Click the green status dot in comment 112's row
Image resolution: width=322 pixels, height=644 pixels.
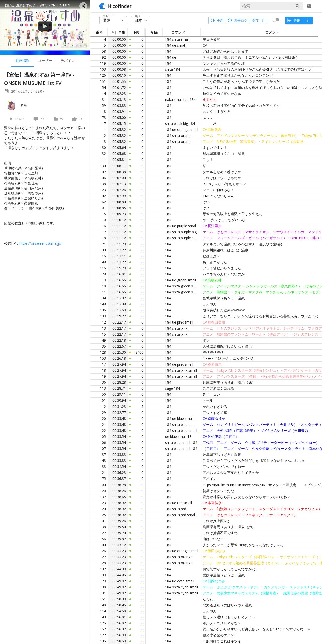130,407
